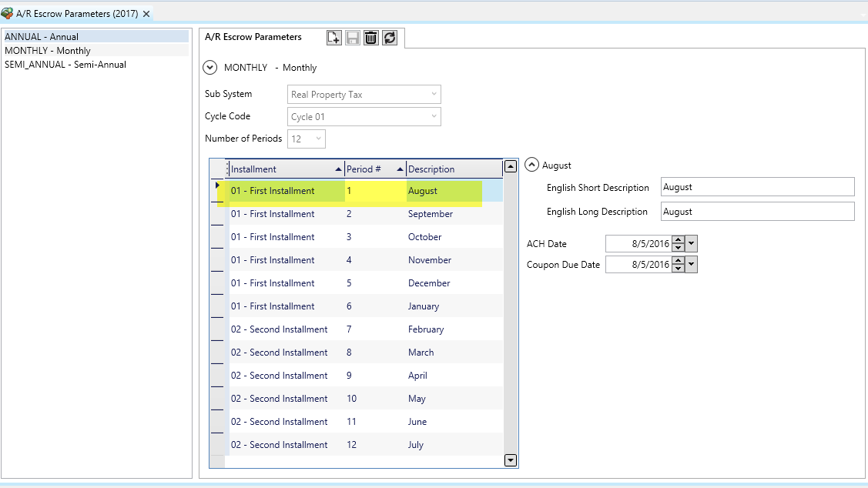
Task: Open the Cycle Code dropdown
Action: tap(434, 117)
